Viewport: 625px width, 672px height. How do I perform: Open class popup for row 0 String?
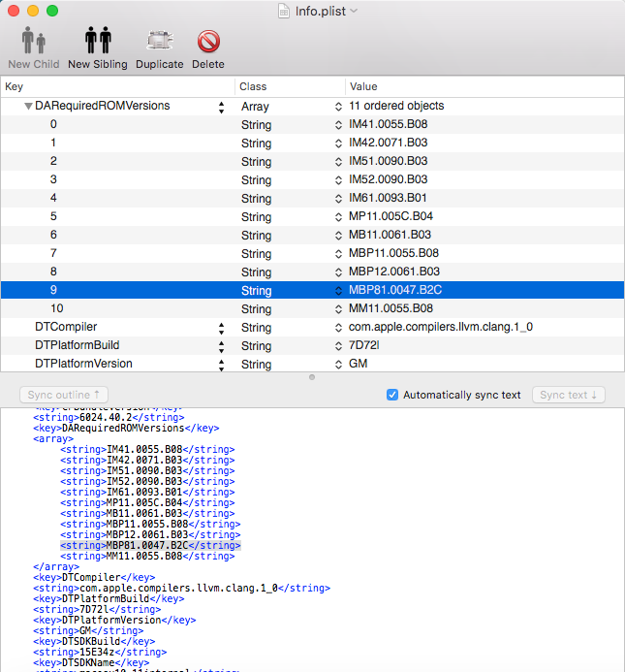[338, 125]
